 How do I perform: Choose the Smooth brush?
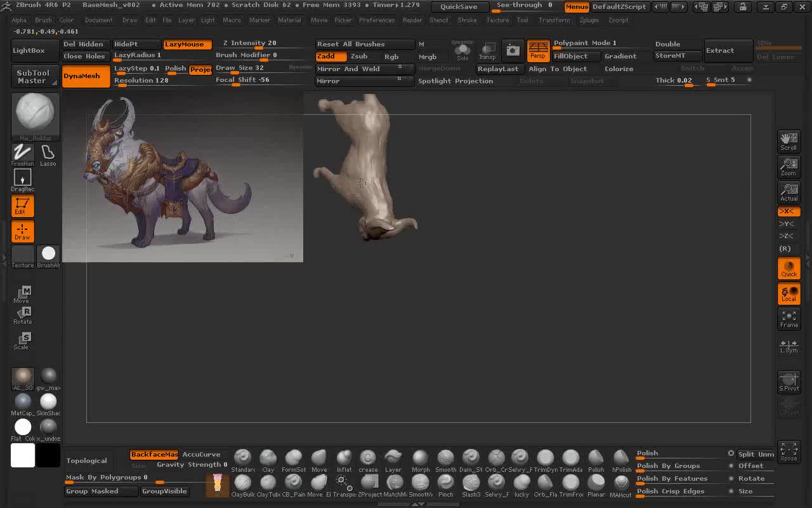tap(445, 461)
